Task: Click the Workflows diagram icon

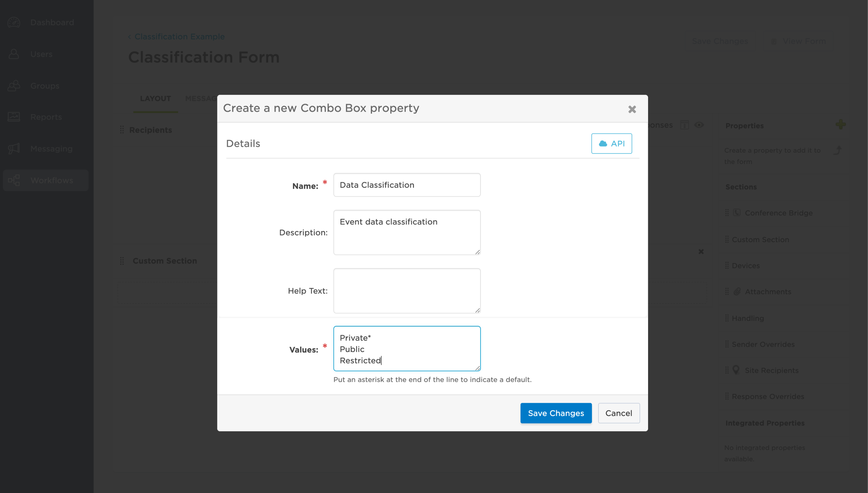Action: [x=14, y=180]
